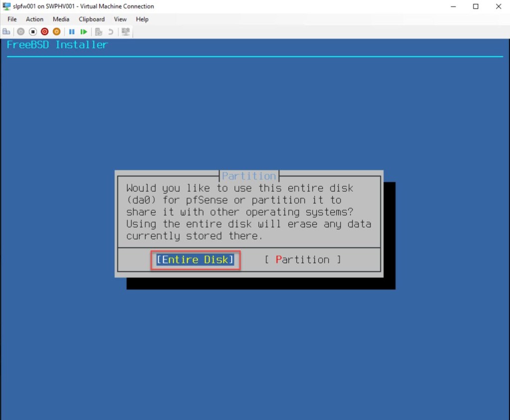The width and height of the screenshot is (510, 420).
Task: Turn off the VM with the stop icon
Action: [33, 32]
